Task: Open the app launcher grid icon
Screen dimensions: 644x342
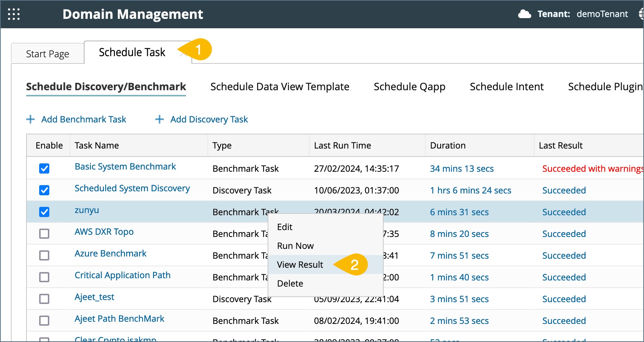Action: point(14,14)
